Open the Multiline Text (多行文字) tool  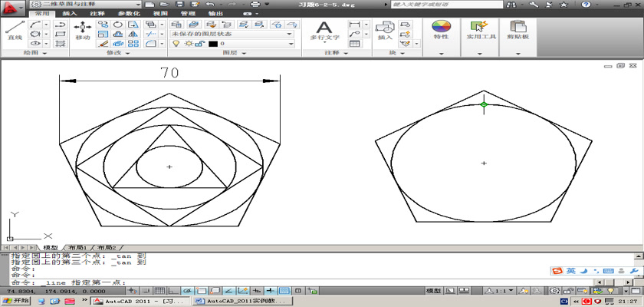324,29
